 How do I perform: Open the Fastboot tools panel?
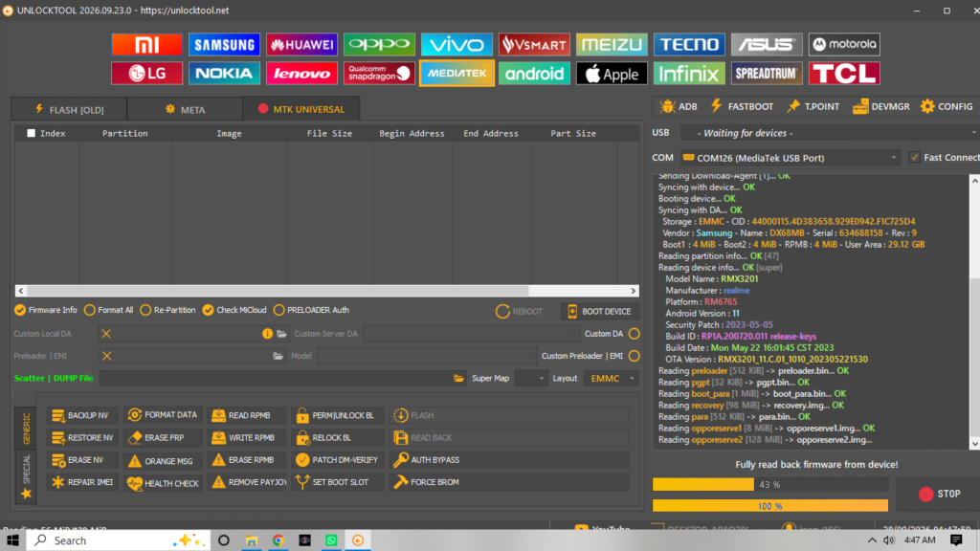(743, 106)
